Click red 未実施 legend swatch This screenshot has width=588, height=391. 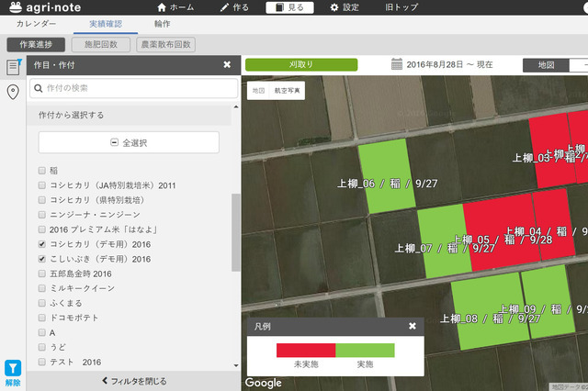click(x=306, y=351)
